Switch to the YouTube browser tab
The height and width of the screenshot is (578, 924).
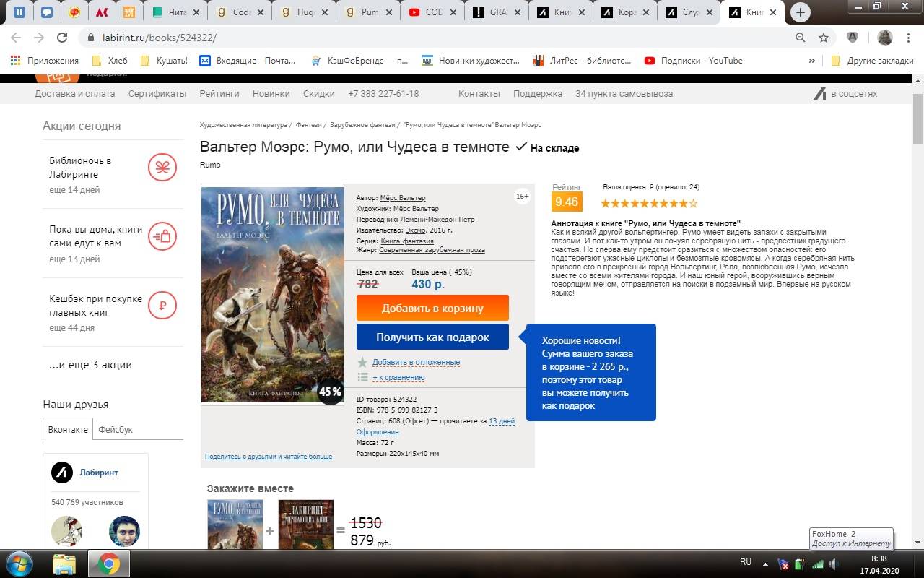[x=432, y=12]
